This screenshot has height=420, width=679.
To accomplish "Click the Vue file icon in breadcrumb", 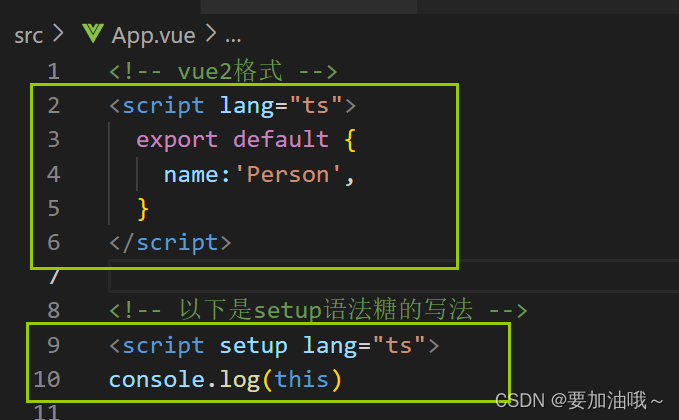I will [93, 33].
